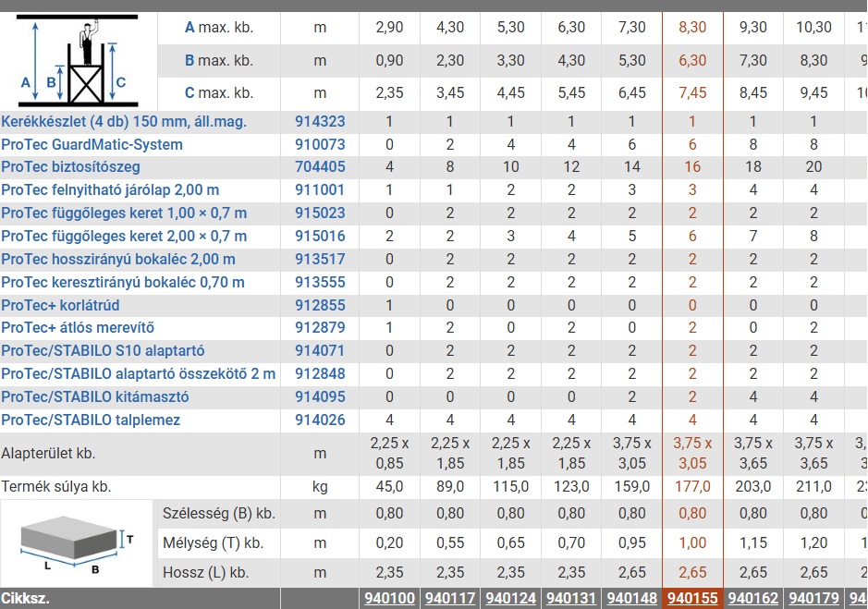Click the weight value 203,0
This screenshot has height=609, width=868.
click(753, 487)
